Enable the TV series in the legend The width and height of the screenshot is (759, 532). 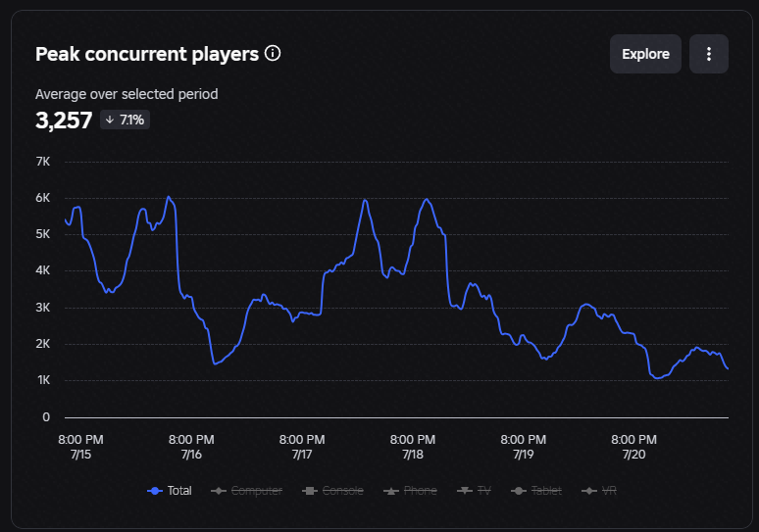(x=474, y=491)
